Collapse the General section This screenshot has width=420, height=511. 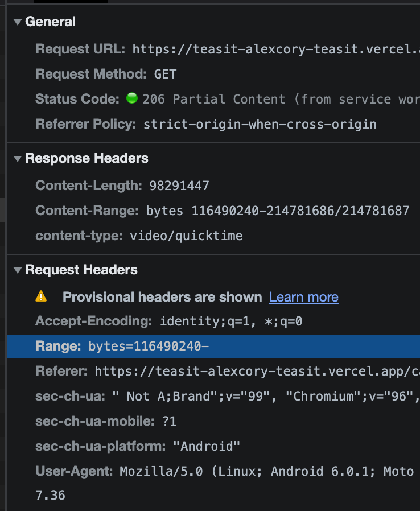point(17,22)
